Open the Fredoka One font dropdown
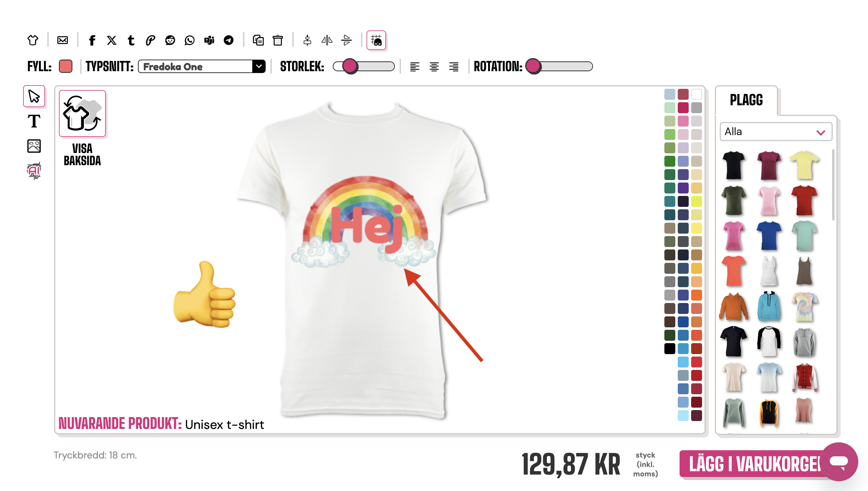The height and width of the screenshot is (491, 868). (x=201, y=66)
